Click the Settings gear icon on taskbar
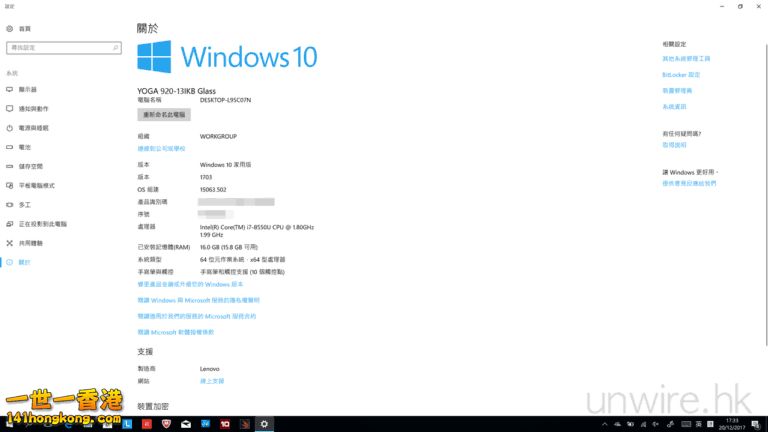 click(264, 424)
